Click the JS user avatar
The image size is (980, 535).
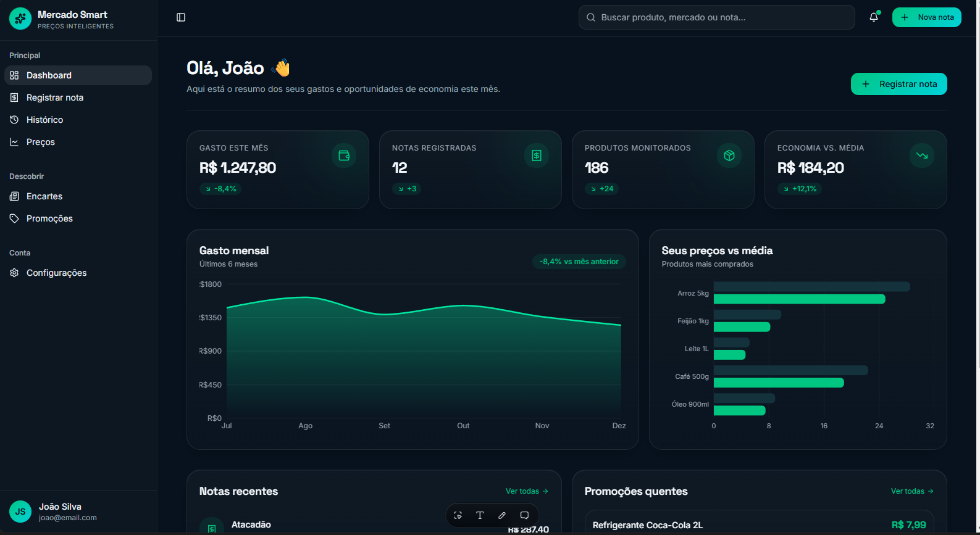(20, 512)
